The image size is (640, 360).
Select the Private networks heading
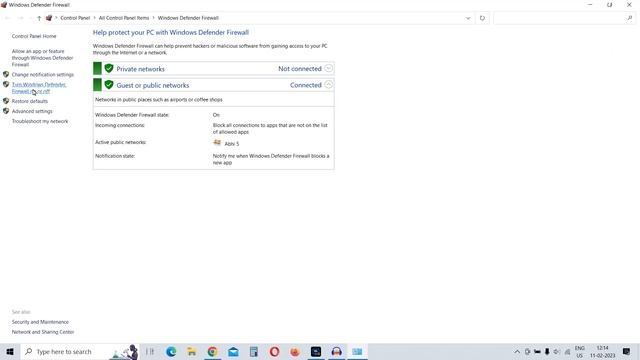[x=140, y=69]
